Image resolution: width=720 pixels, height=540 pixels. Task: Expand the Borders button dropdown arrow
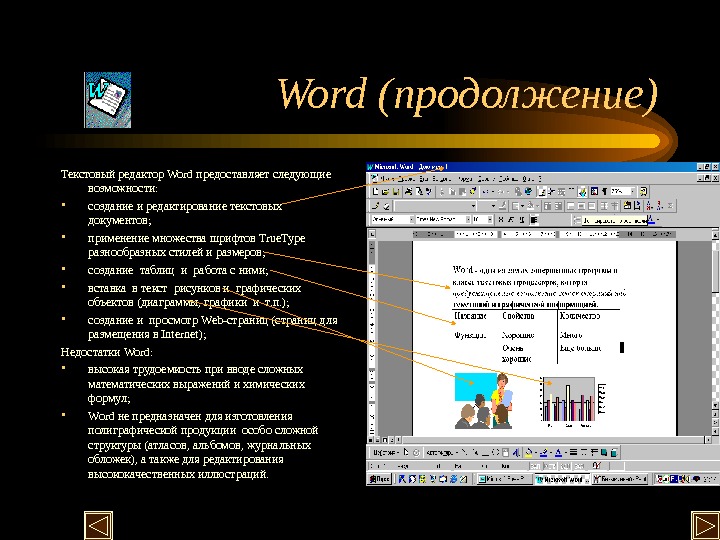(x=523, y=206)
